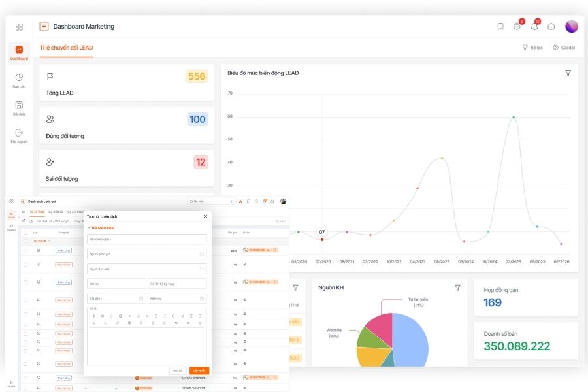Toggle italic in the dialog's editor toolbar
Image resolution: width=588 pixels, height=392 pixels.
[x=165, y=316]
